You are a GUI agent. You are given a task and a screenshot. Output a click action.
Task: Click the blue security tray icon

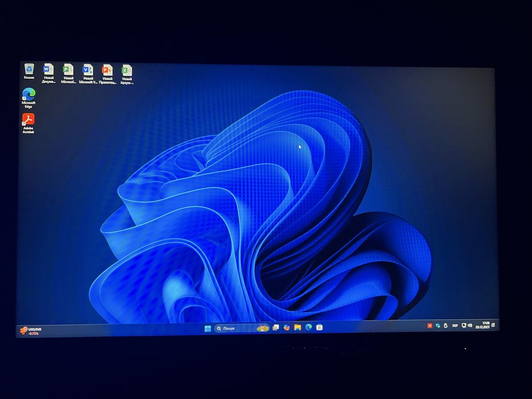tap(438, 325)
